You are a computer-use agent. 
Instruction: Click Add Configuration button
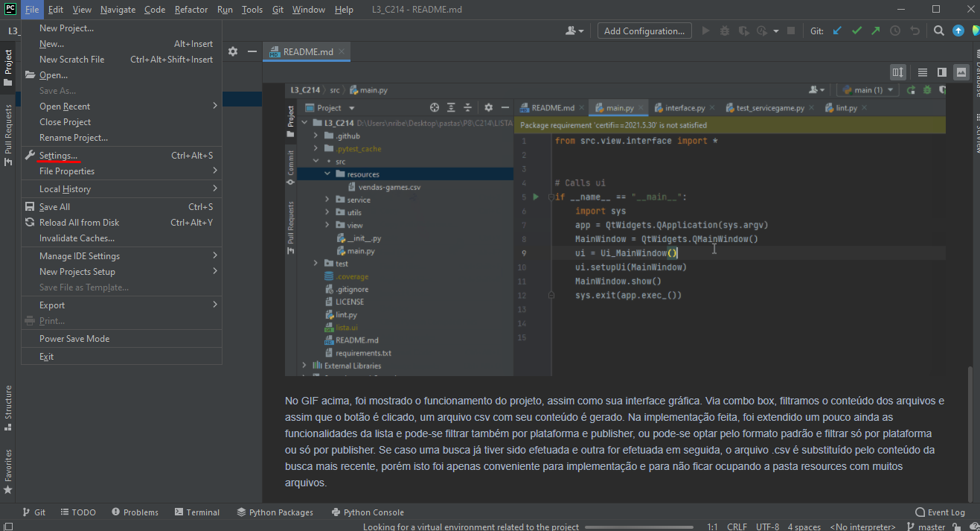coord(644,31)
